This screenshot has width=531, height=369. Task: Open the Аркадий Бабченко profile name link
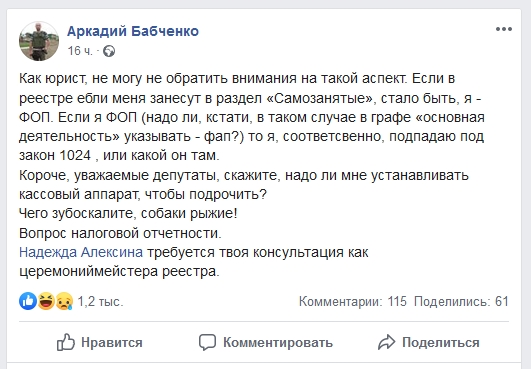point(133,31)
